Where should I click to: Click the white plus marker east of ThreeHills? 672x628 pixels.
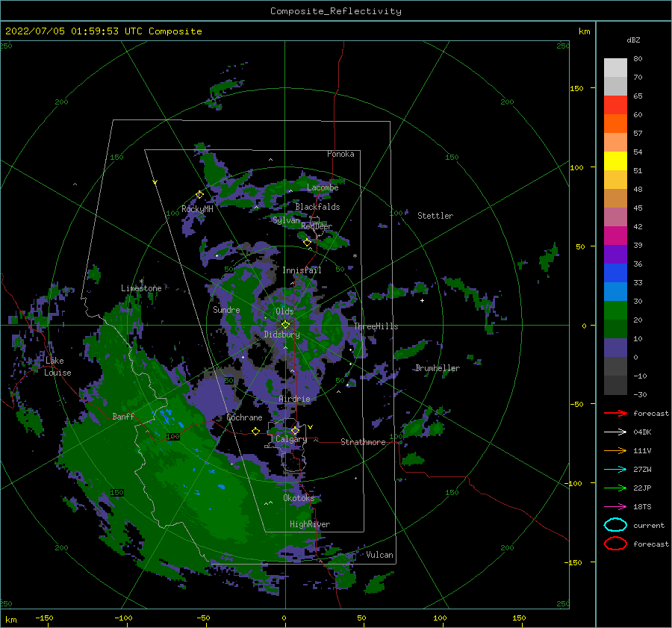pyautogui.click(x=422, y=300)
